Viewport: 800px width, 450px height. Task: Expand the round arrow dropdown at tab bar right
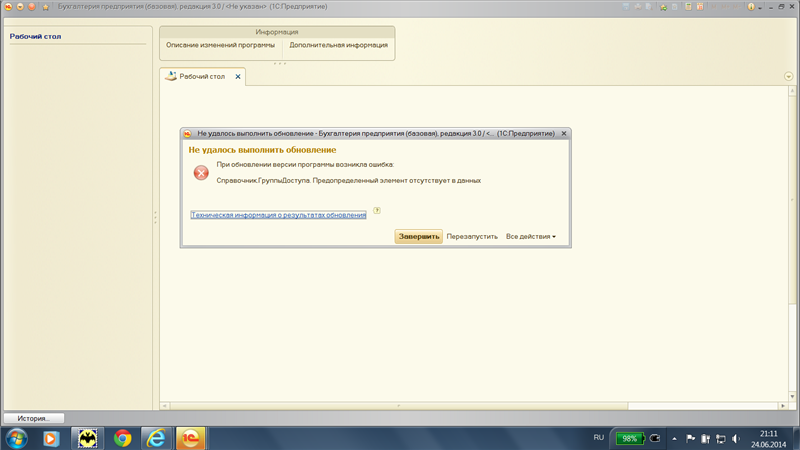tap(789, 77)
